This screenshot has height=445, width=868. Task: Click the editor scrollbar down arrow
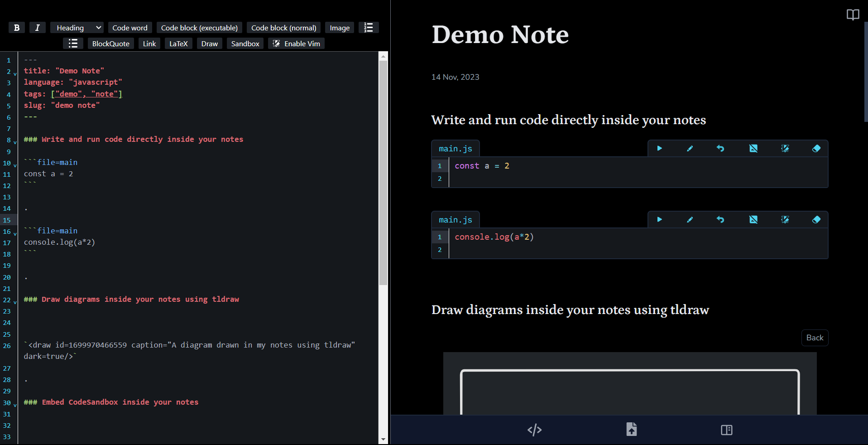click(x=384, y=439)
